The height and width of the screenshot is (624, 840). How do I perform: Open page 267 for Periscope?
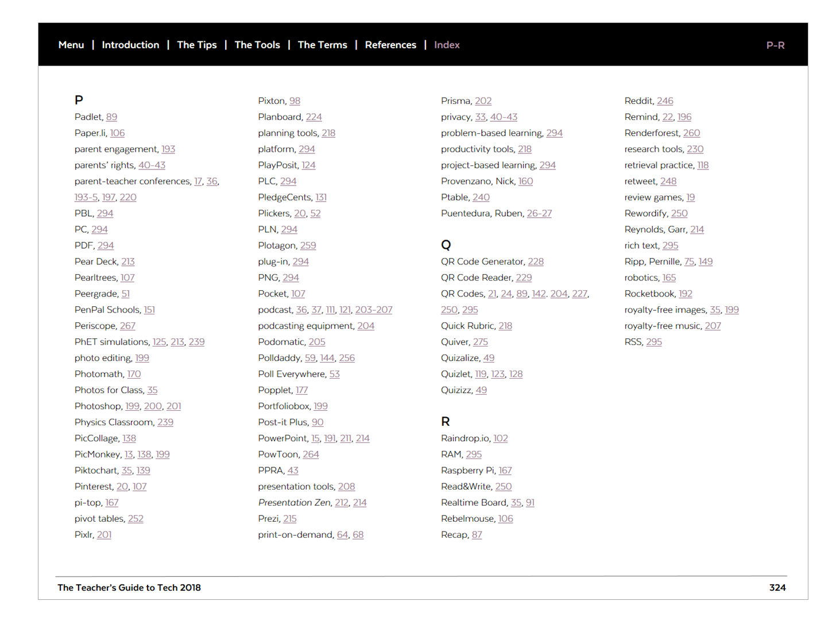(127, 326)
